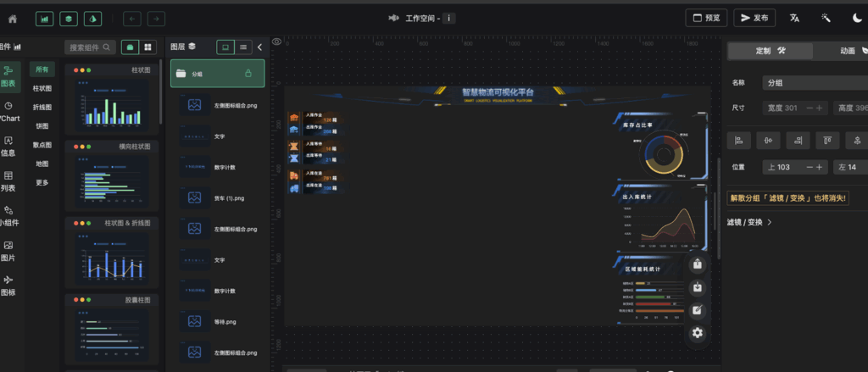The height and width of the screenshot is (372, 868).
Task: Toggle canvas visibility with the eye icon
Action: 276,42
